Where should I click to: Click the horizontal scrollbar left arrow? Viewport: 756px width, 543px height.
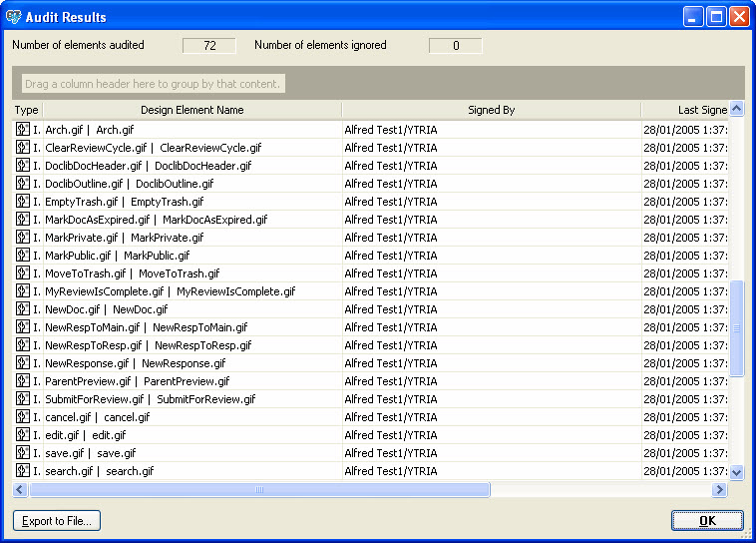click(x=20, y=490)
